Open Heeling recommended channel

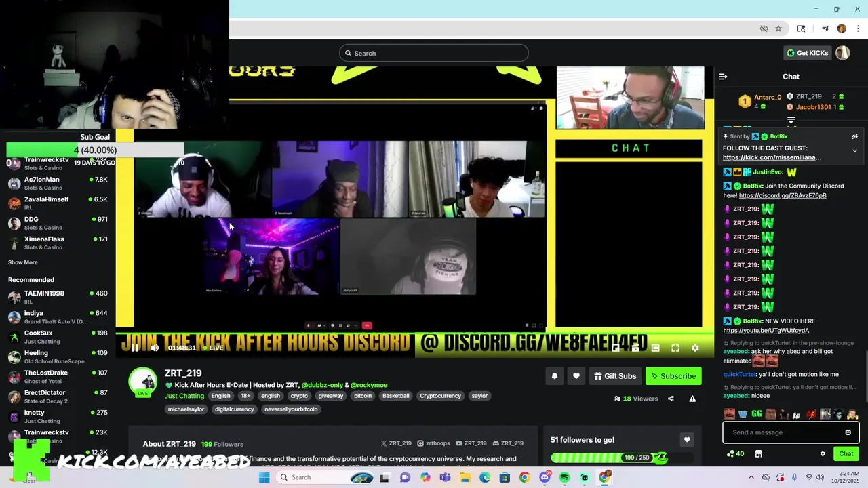tap(58, 357)
